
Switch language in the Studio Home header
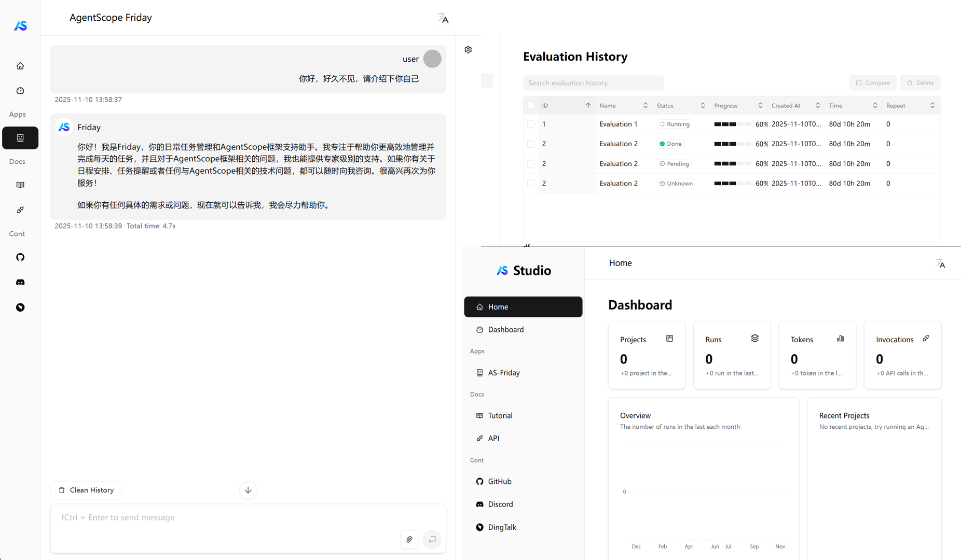tap(940, 263)
